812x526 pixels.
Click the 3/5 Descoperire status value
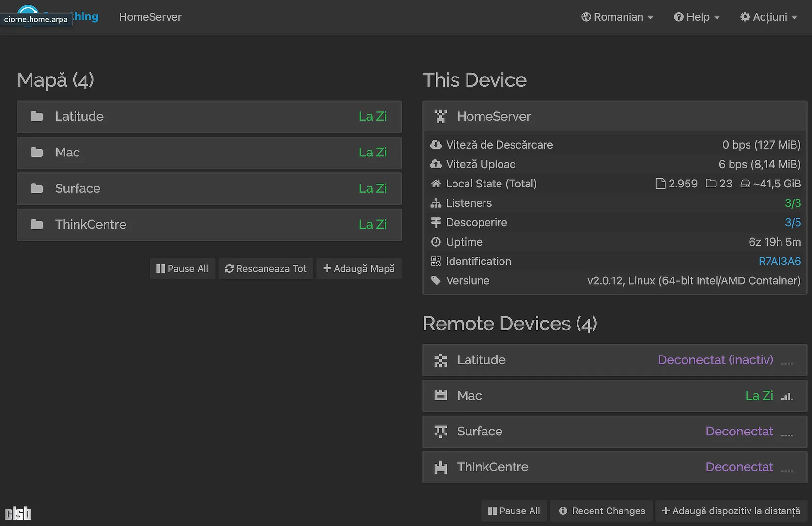pos(793,222)
